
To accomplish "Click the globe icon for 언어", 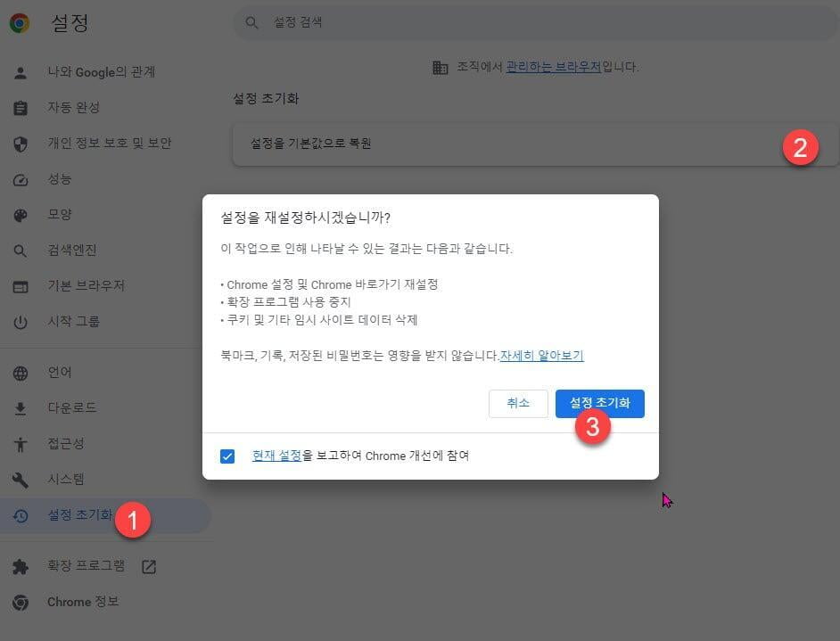I will click(21, 374).
